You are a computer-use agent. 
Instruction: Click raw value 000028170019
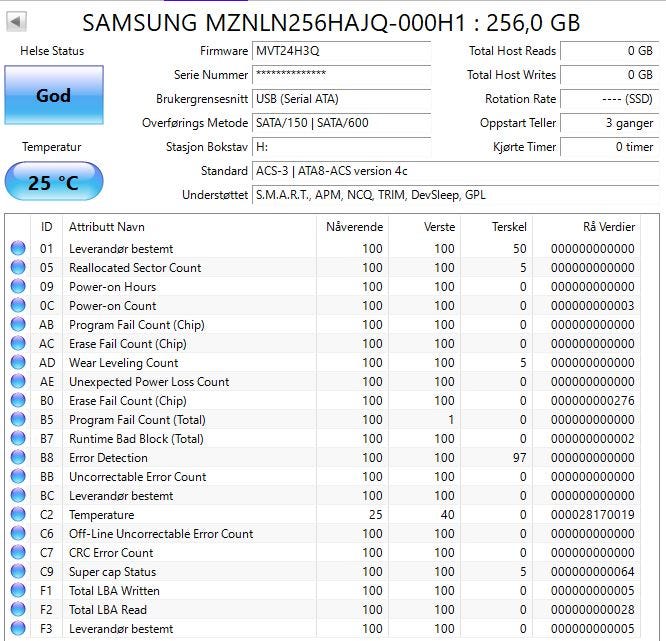(593, 514)
